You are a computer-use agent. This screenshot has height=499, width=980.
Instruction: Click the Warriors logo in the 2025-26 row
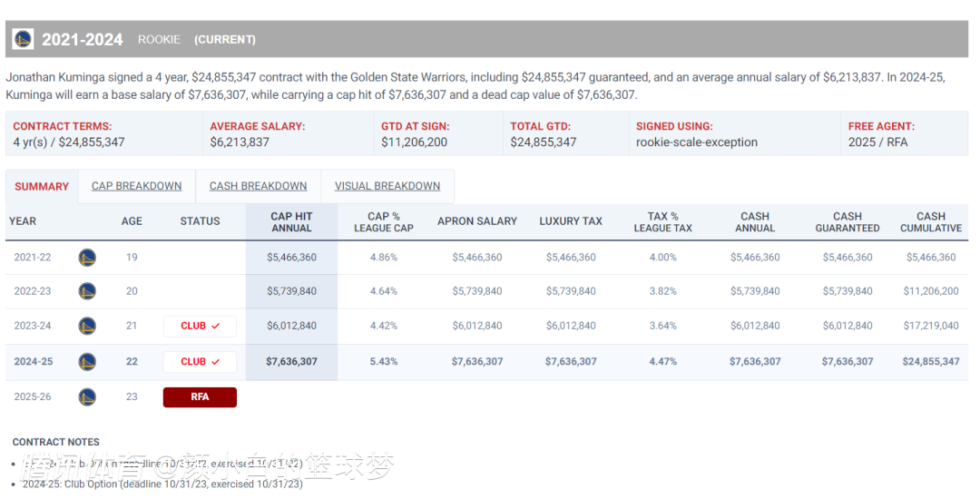[x=87, y=396]
